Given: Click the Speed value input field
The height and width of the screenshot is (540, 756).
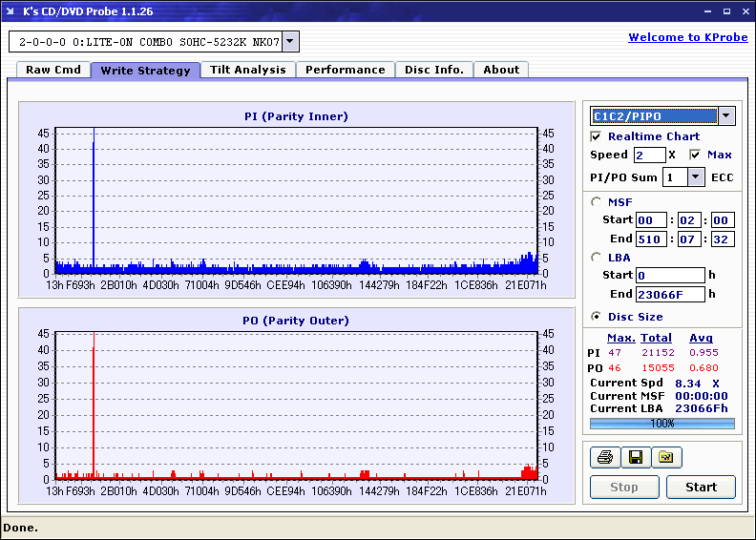Looking at the screenshot, I should [x=649, y=155].
